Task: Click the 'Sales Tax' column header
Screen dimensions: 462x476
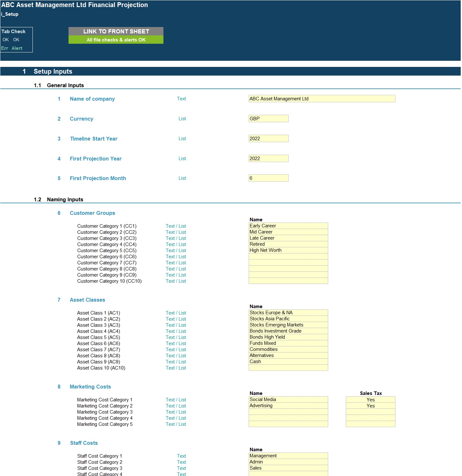Action: coord(371,393)
